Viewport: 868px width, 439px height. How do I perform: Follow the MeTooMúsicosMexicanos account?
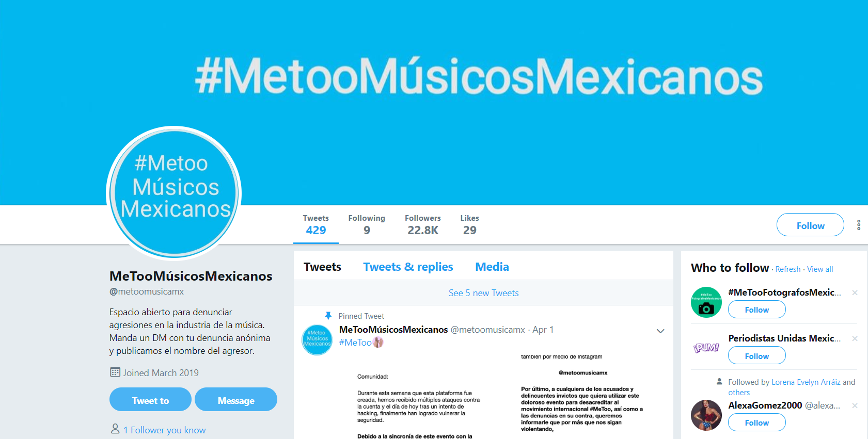point(810,225)
